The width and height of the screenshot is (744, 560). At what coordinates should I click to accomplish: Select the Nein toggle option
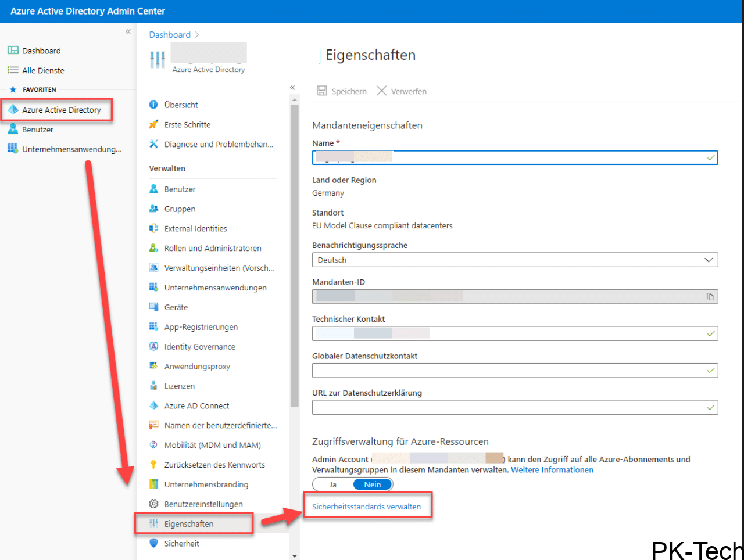click(373, 484)
